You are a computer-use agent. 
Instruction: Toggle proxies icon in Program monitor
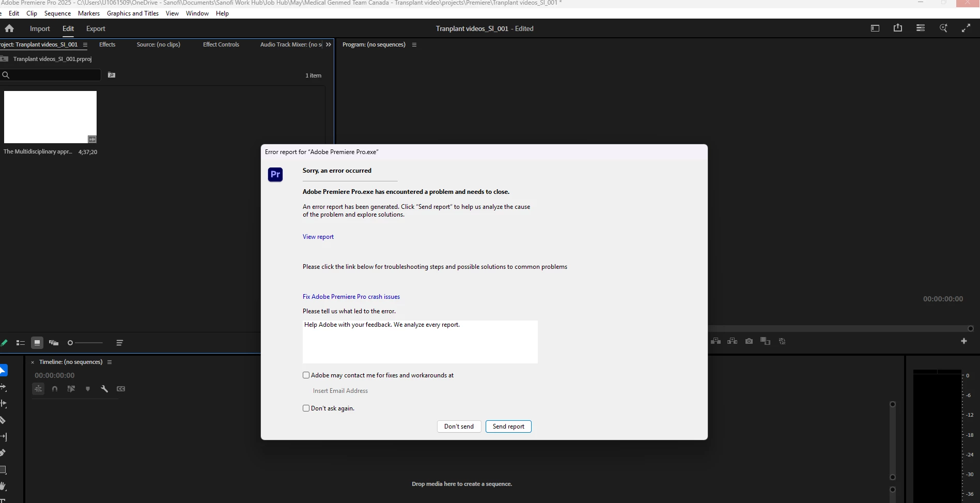point(782,341)
